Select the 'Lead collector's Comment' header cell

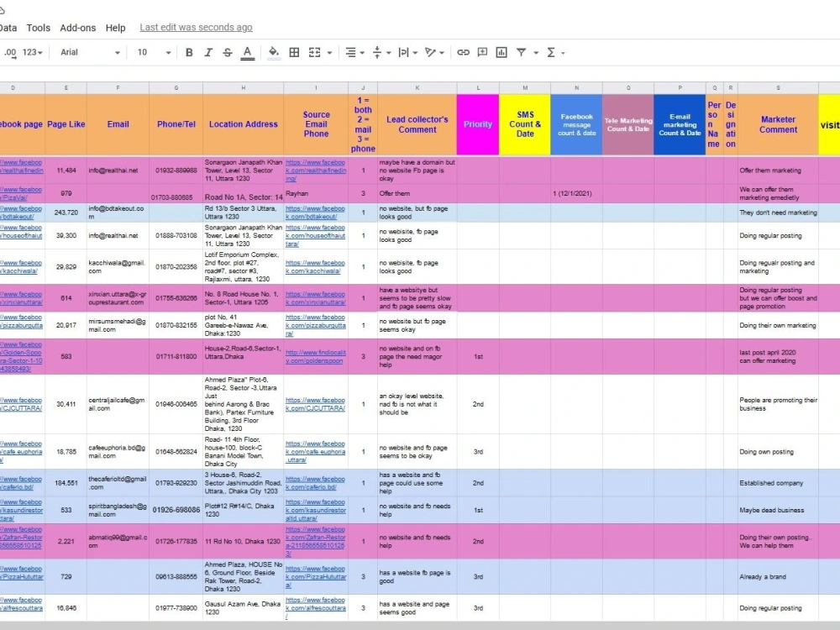(417, 124)
